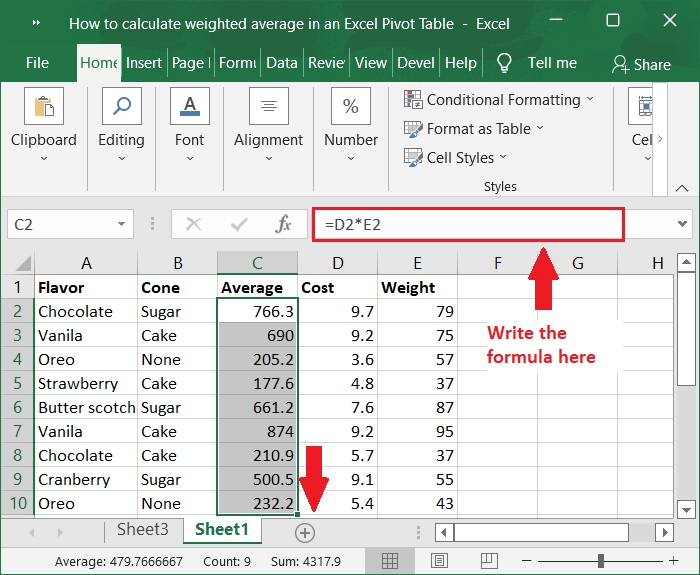
Task: Click the Tell me lightbulb icon
Action: click(x=505, y=63)
